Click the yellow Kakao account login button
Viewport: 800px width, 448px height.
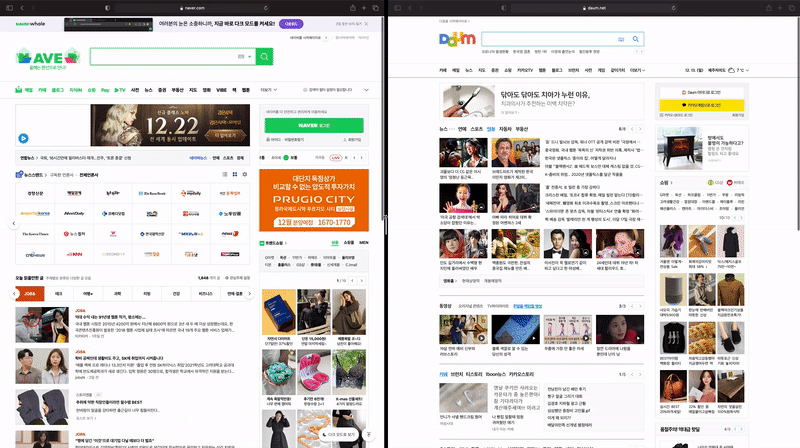tap(702, 105)
